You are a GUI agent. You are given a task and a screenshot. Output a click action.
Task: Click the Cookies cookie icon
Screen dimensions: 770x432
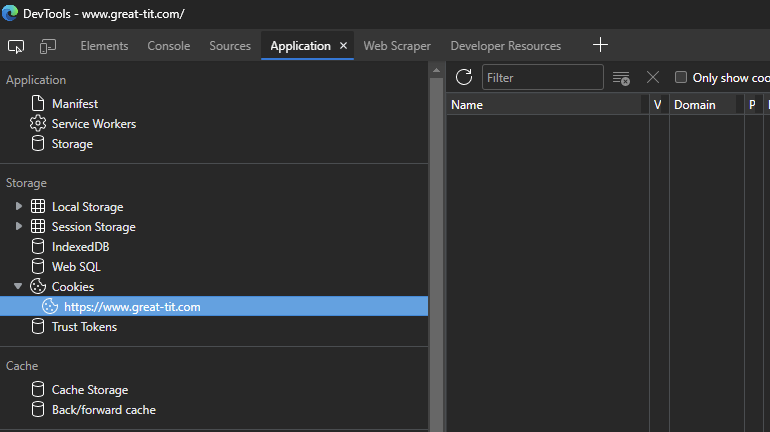point(38,286)
